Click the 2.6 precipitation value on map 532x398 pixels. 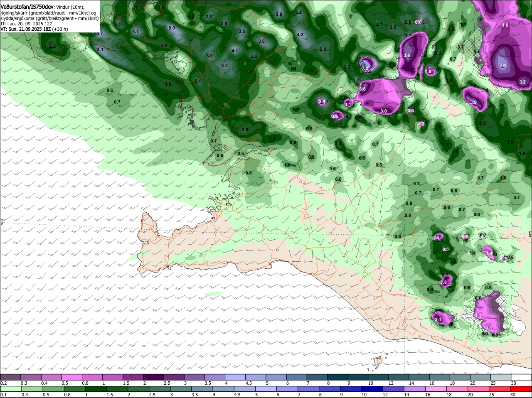(323, 49)
